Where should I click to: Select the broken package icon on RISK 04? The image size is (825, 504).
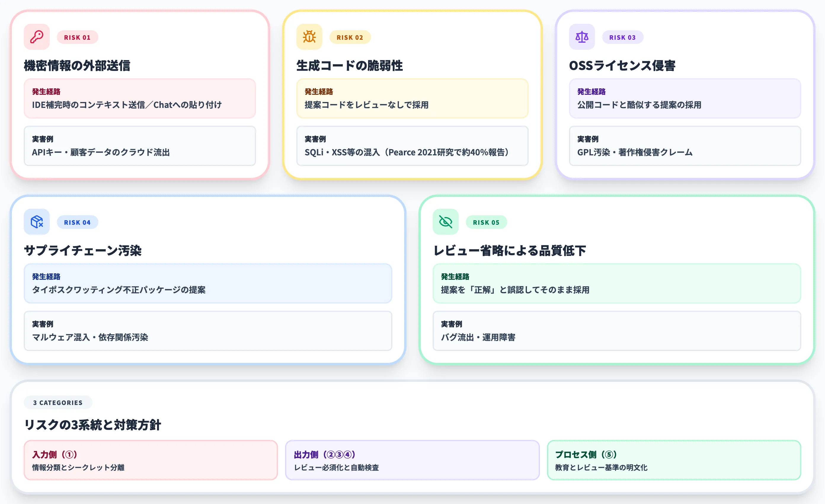click(x=37, y=222)
